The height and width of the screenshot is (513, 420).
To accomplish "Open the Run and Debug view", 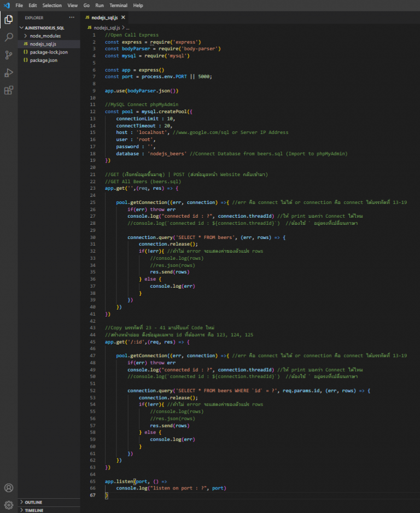I will pyautogui.click(x=9, y=72).
